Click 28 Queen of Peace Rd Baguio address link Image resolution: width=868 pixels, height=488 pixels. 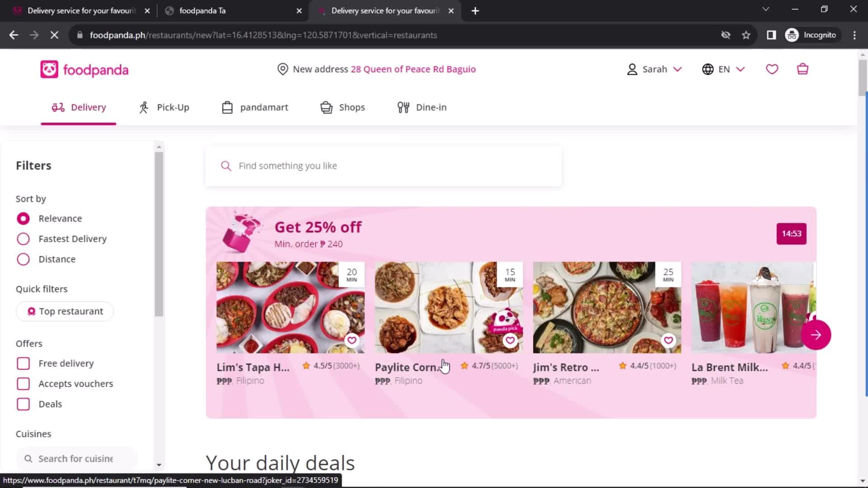[413, 69]
